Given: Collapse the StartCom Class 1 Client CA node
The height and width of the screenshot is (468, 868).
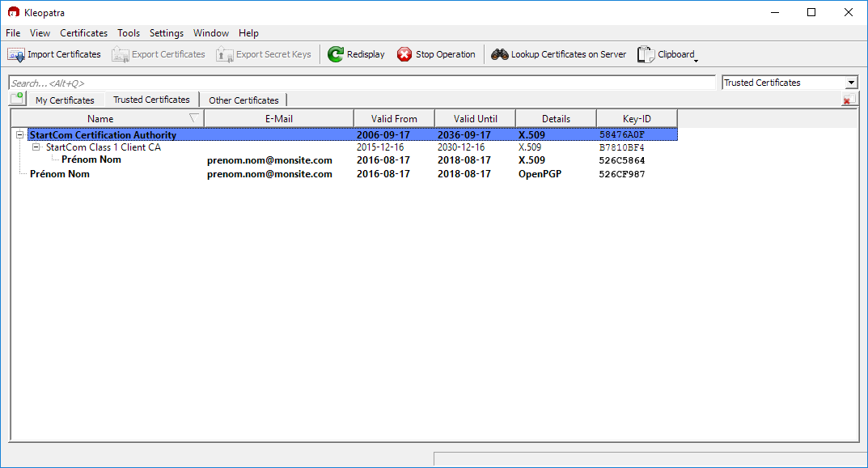Looking at the screenshot, I should coord(36,147).
